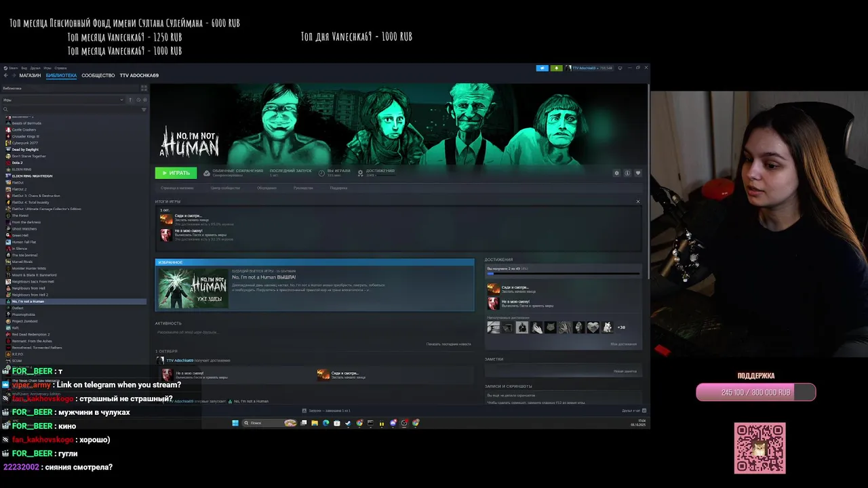Click the achievements progress bar
868x488 pixels.
[563, 274]
